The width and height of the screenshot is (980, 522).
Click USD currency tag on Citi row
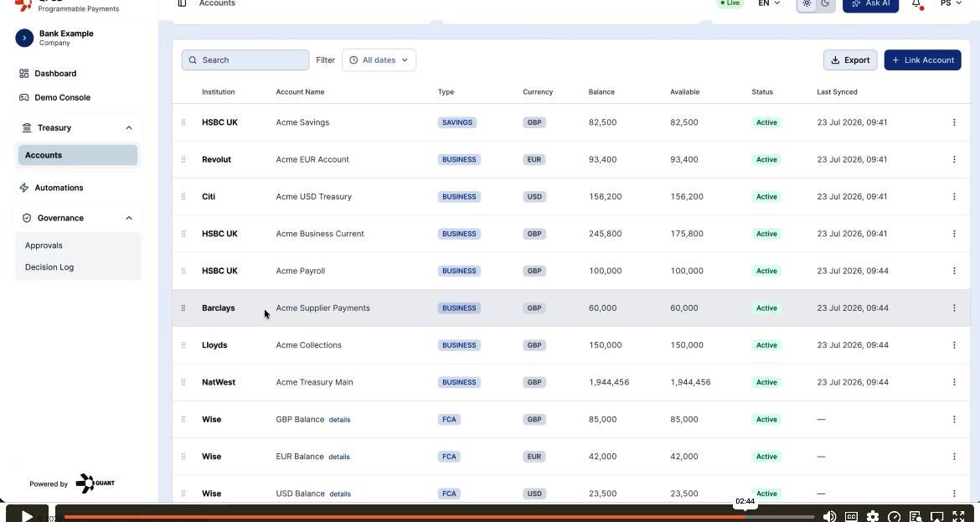tap(534, 197)
